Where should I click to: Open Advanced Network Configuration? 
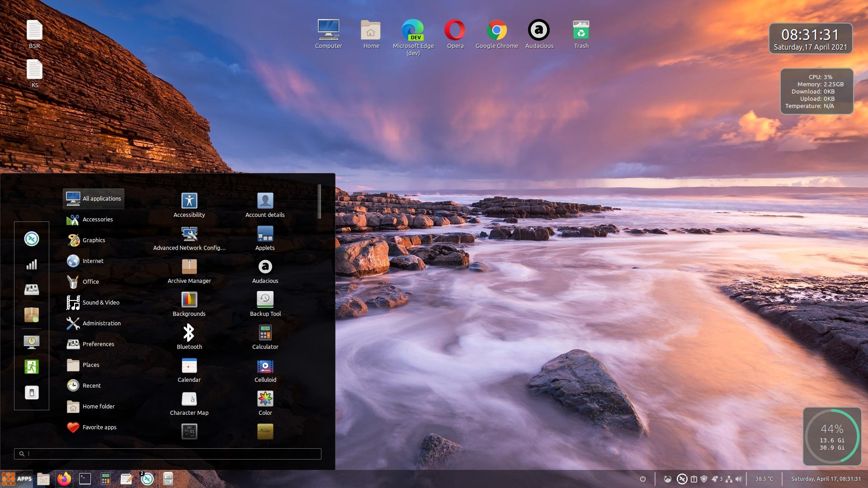tap(189, 238)
